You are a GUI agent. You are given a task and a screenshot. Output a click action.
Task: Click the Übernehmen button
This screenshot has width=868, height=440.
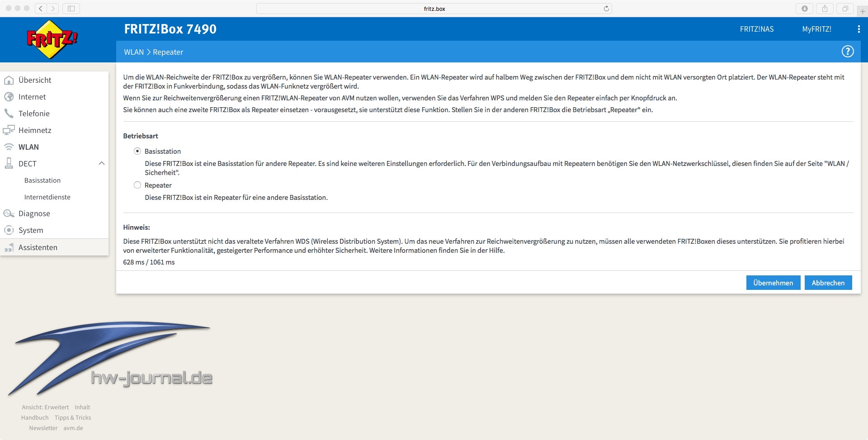click(x=773, y=283)
